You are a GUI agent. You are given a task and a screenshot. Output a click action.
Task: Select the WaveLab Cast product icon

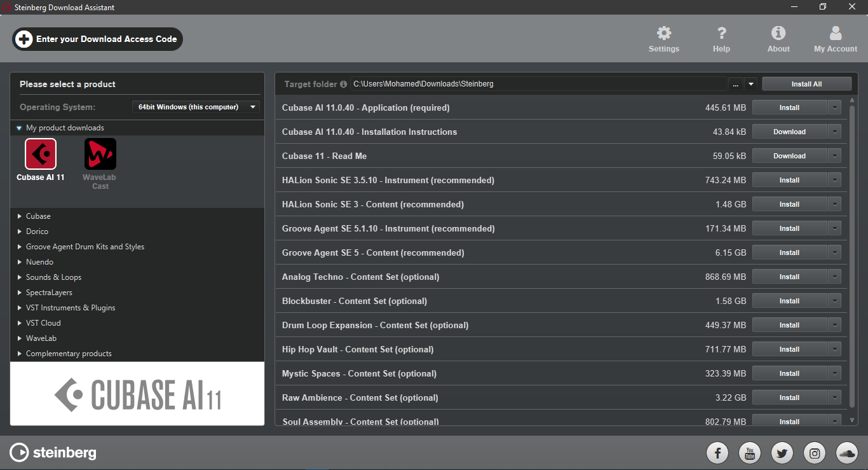(x=100, y=154)
